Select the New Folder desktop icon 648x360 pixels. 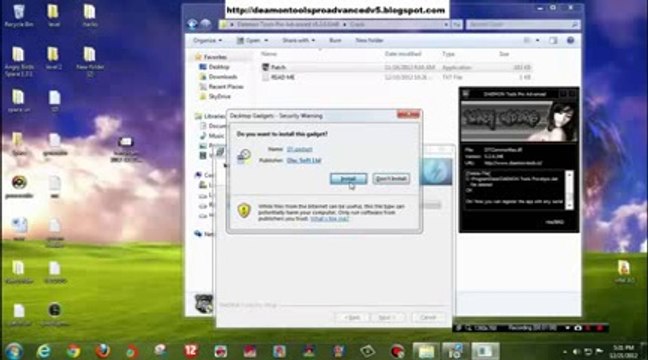tap(90, 62)
